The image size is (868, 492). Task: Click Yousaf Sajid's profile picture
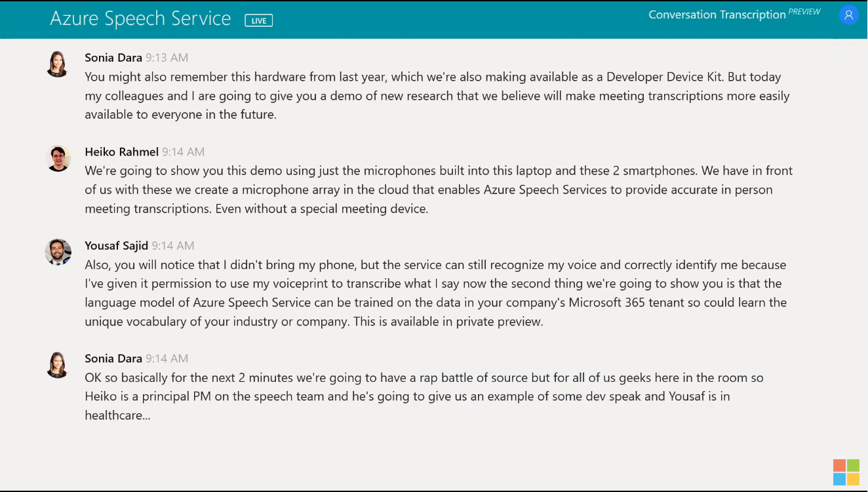click(58, 252)
